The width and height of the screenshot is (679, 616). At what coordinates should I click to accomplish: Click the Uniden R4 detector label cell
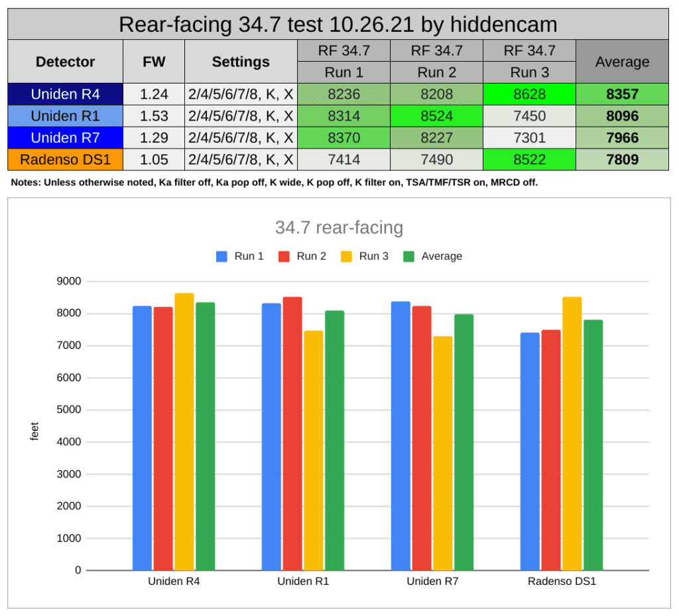click(64, 93)
